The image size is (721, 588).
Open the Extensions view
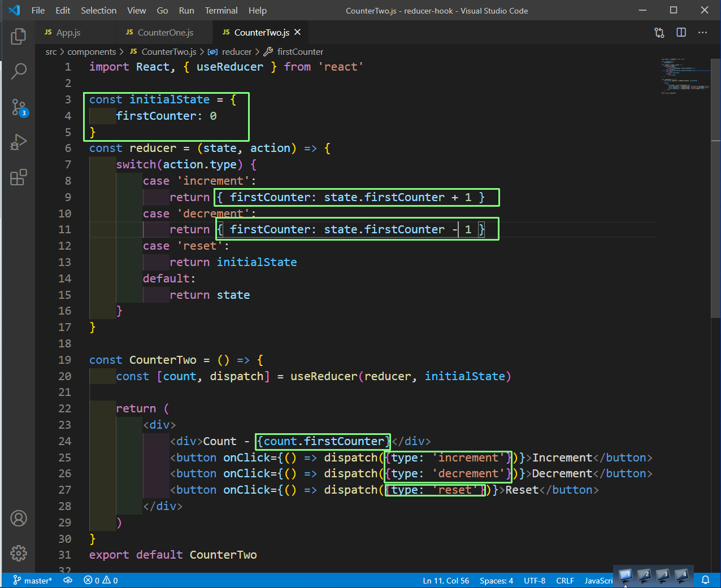coord(19,177)
